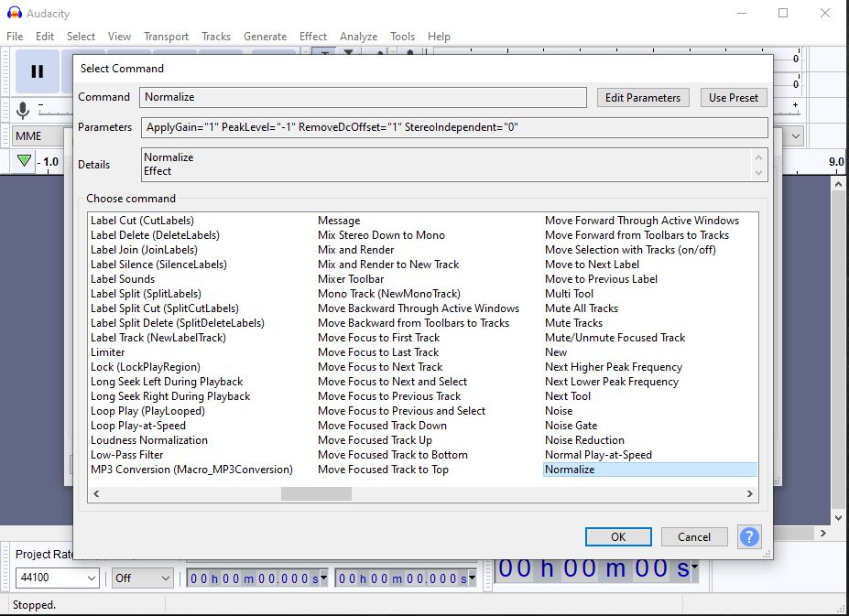Open the MME audio host dropdown
The width and height of the screenshot is (849, 616).
(x=38, y=136)
